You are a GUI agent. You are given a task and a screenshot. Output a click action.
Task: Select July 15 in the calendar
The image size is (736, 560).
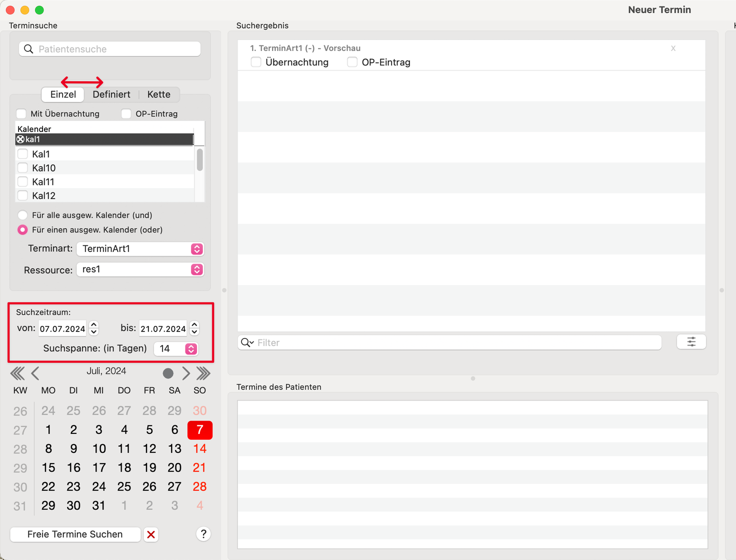pyautogui.click(x=48, y=468)
